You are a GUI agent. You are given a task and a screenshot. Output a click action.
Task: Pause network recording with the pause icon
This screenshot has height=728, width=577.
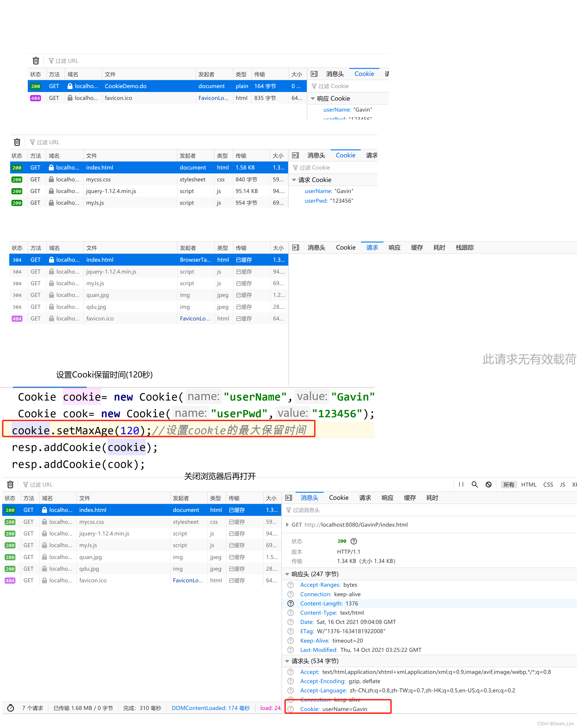click(461, 484)
